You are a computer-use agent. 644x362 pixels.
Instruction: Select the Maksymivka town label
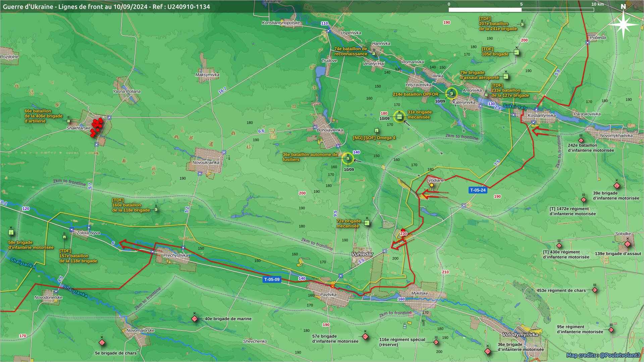[207, 75]
